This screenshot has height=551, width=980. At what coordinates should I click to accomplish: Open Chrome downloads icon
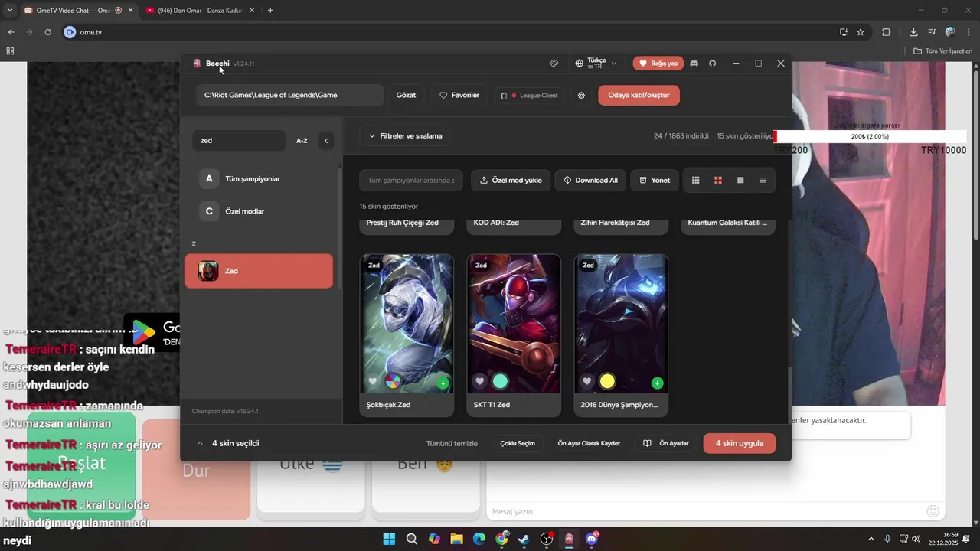913,32
